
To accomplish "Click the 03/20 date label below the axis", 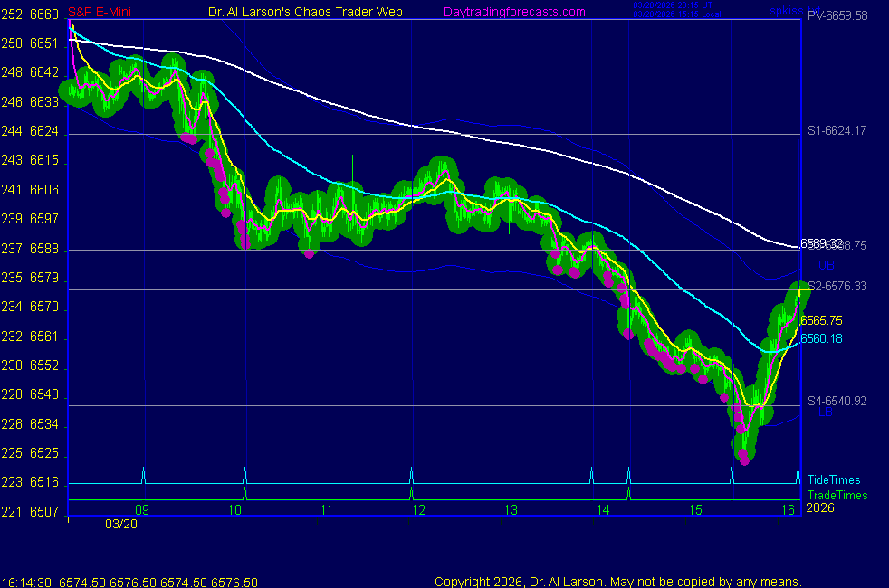I will click(119, 524).
